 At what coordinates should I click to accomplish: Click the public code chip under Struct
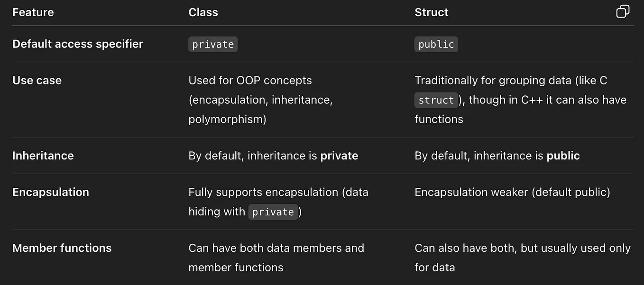(436, 45)
